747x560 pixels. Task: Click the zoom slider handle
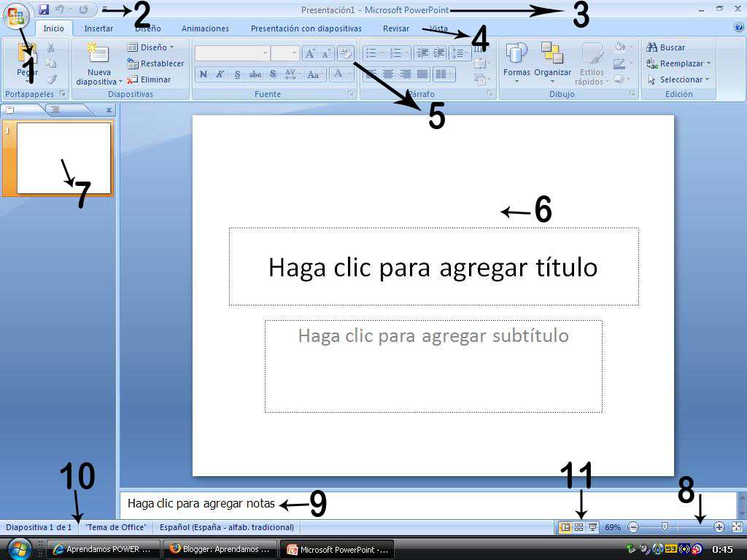(x=665, y=527)
